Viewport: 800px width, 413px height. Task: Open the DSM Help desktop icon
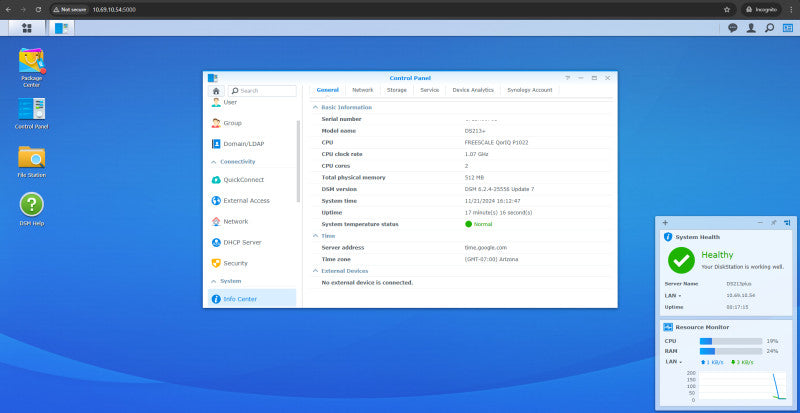coord(32,209)
